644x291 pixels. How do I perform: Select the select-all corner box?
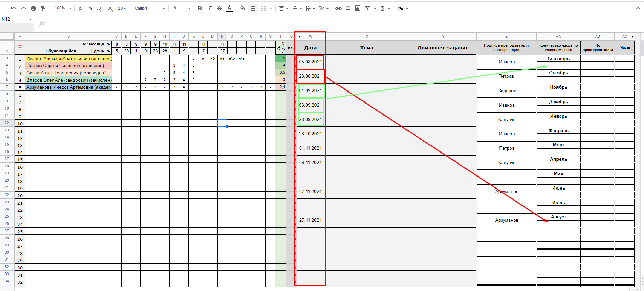tap(7, 36)
